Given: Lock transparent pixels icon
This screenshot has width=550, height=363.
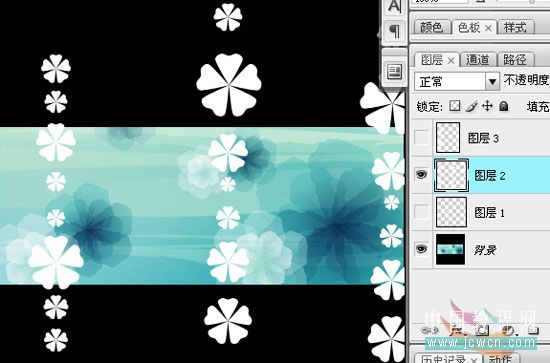Looking at the screenshot, I should [x=455, y=106].
